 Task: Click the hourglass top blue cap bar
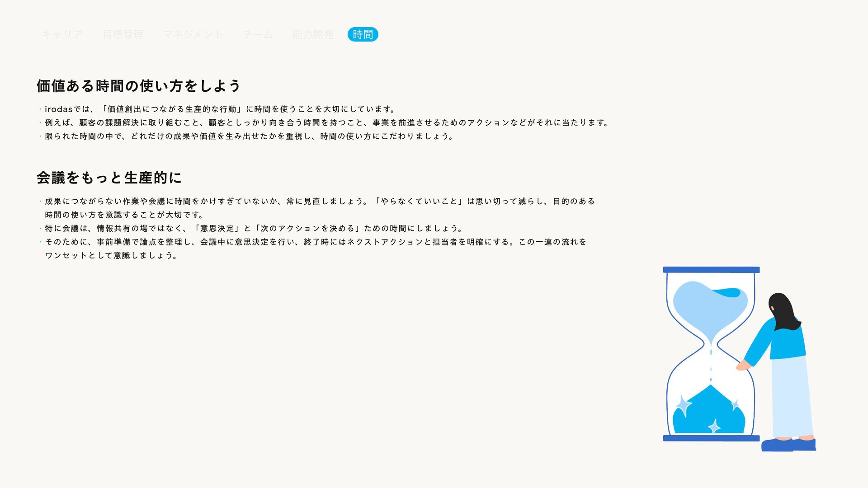pyautogui.click(x=711, y=270)
